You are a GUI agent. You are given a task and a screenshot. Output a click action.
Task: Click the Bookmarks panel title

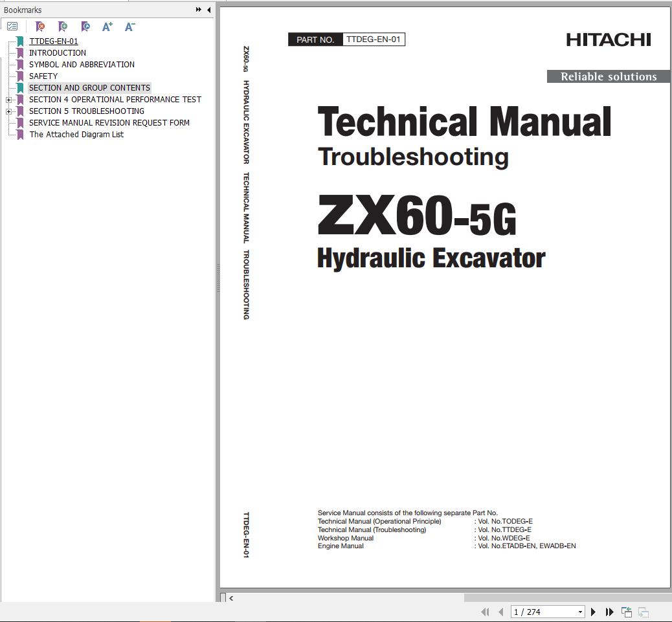pos(23,10)
